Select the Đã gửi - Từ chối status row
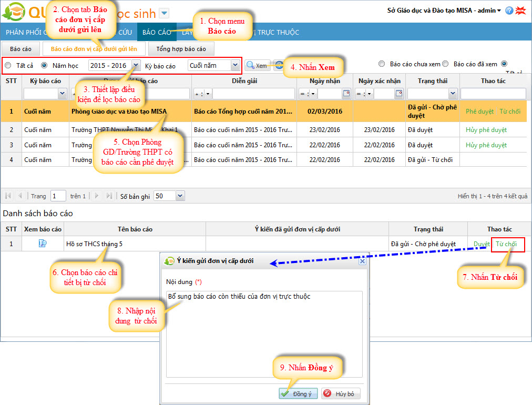 263,160
